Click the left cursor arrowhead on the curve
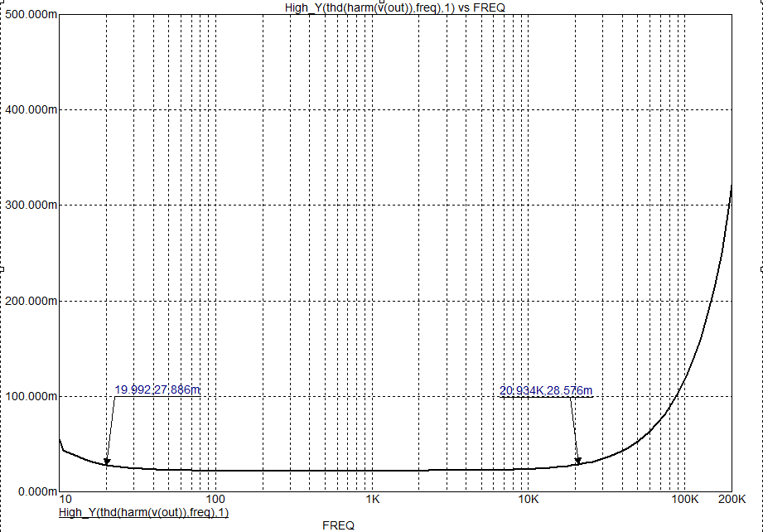The width and height of the screenshot is (763, 532). tap(107, 462)
